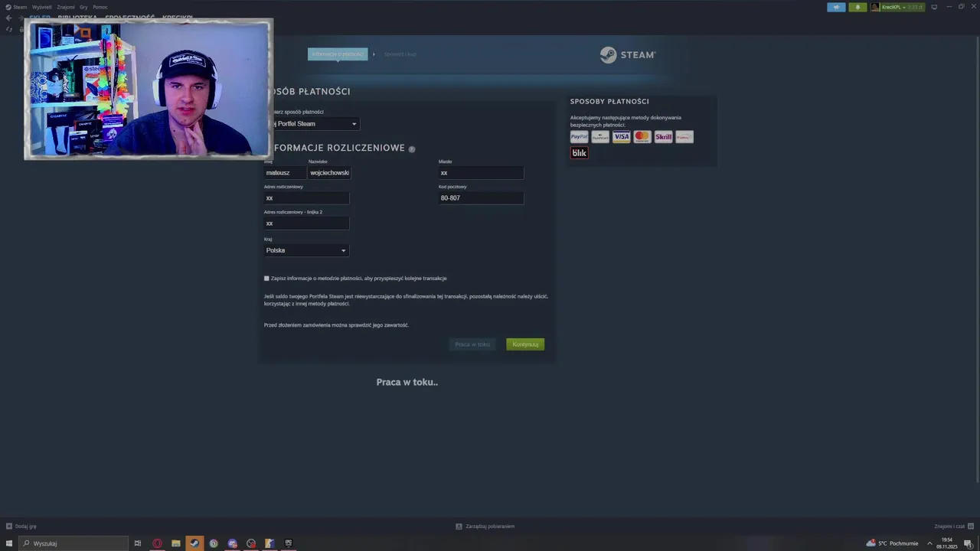The width and height of the screenshot is (980, 551).
Task: Open the Windows Start menu
Action: 9,543
